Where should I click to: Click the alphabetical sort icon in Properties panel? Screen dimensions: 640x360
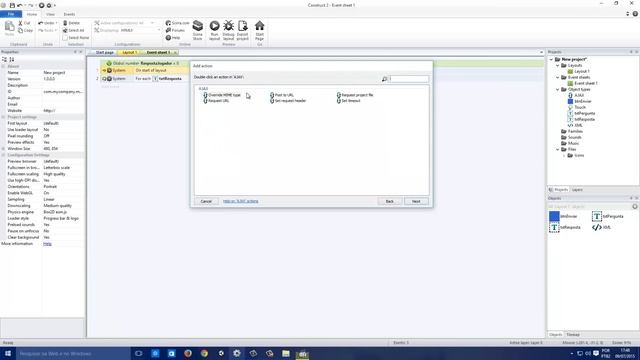(11, 60)
